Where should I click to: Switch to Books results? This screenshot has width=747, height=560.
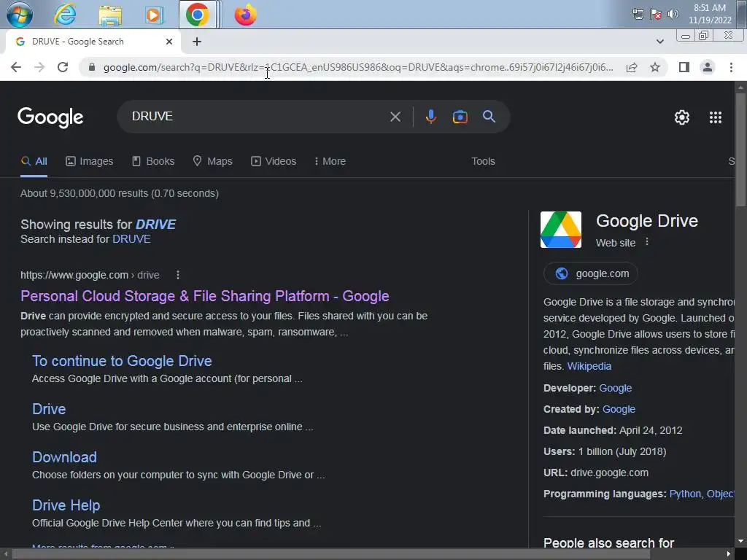153,161
